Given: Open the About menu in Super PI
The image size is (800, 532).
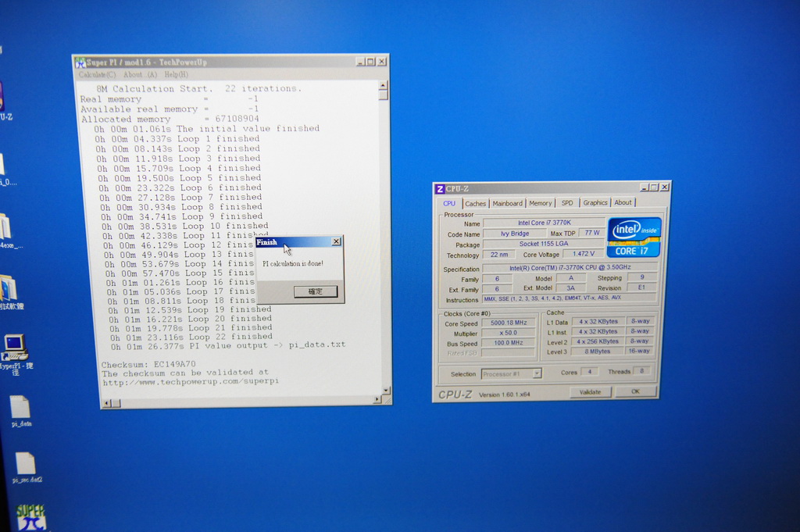Looking at the screenshot, I should (140, 74).
